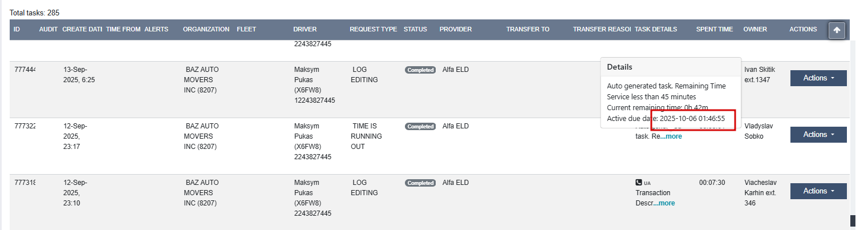
Task: Open Actions dropdown for Ivan Skitik's task
Action: tap(818, 78)
